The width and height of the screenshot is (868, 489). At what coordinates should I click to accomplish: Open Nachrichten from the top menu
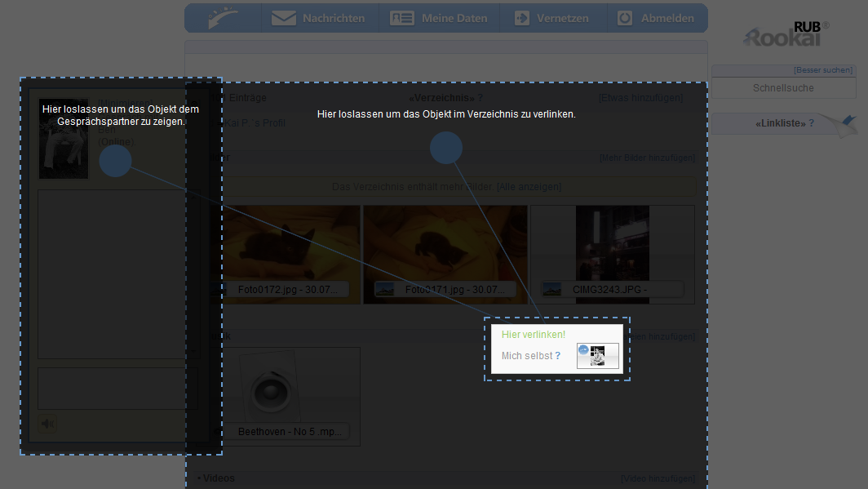click(319, 18)
